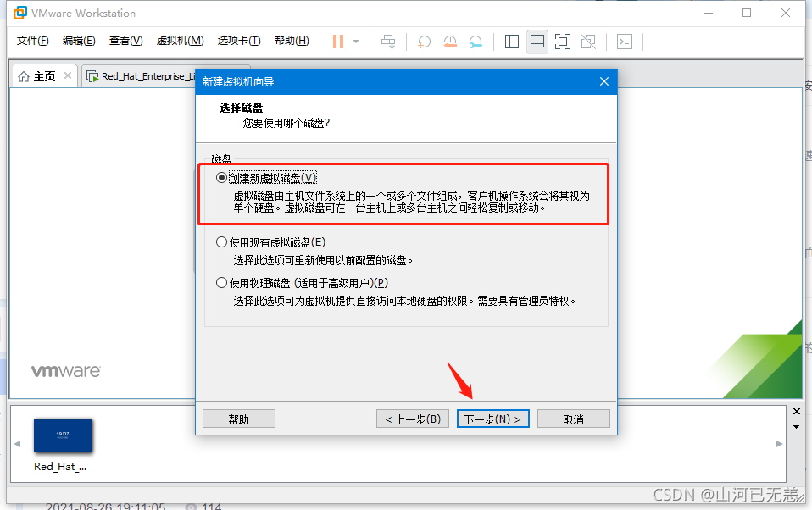
Task: Click the left arrow of thumbnail bar
Action: click(18, 444)
